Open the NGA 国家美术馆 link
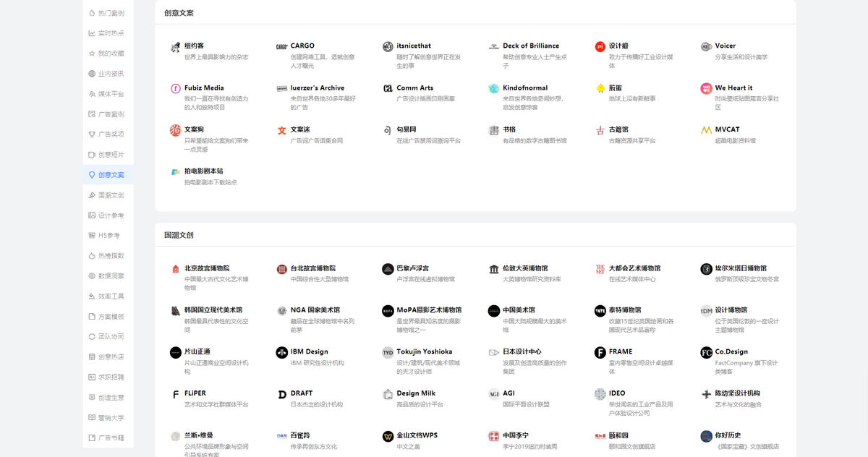Image resolution: width=868 pixels, height=457 pixels. [x=315, y=311]
